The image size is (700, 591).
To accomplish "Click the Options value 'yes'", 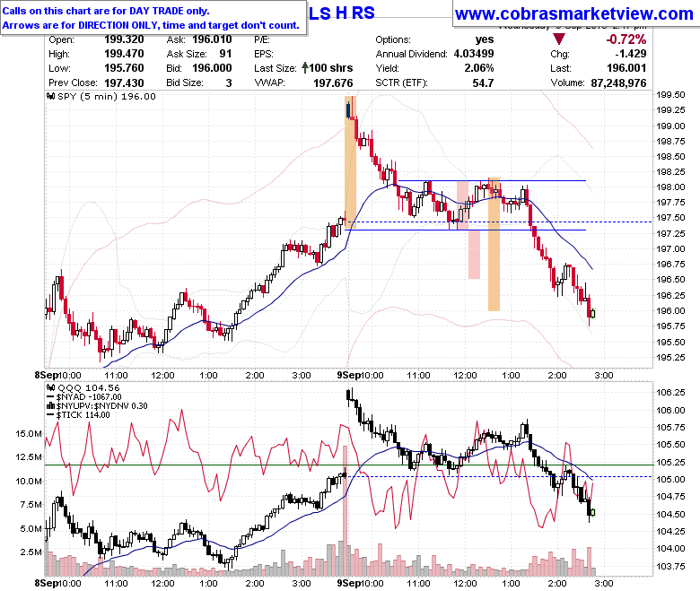I will (x=485, y=39).
